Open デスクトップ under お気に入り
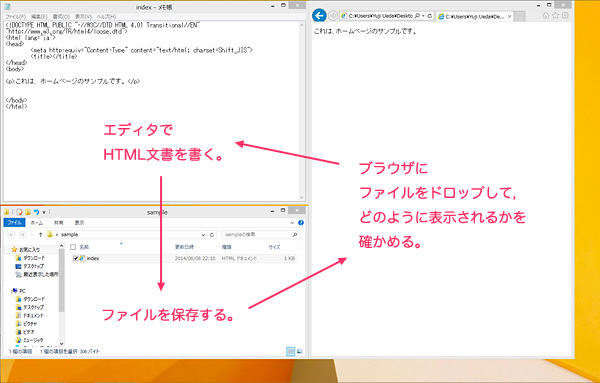This screenshot has width=600, height=383. 34,266
